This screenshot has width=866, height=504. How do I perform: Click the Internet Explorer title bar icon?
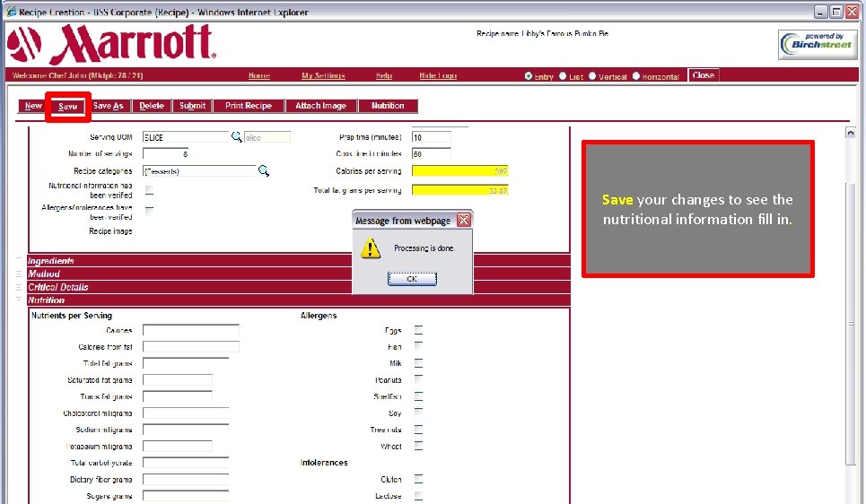(x=11, y=12)
